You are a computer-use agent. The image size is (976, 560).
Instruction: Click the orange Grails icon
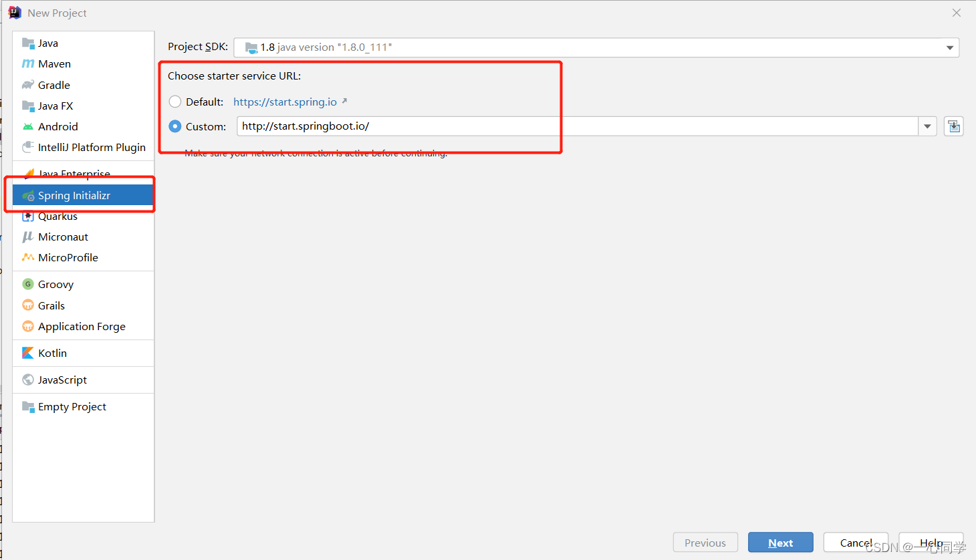[x=28, y=305]
